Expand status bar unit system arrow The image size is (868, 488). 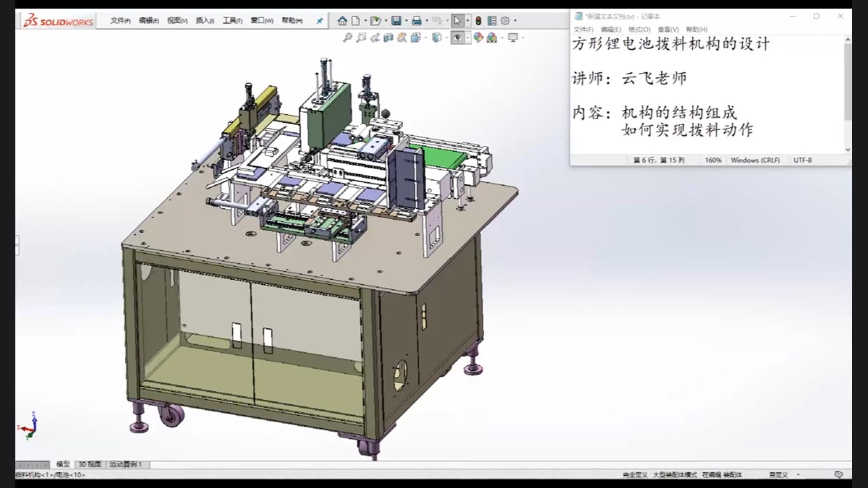(798, 474)
